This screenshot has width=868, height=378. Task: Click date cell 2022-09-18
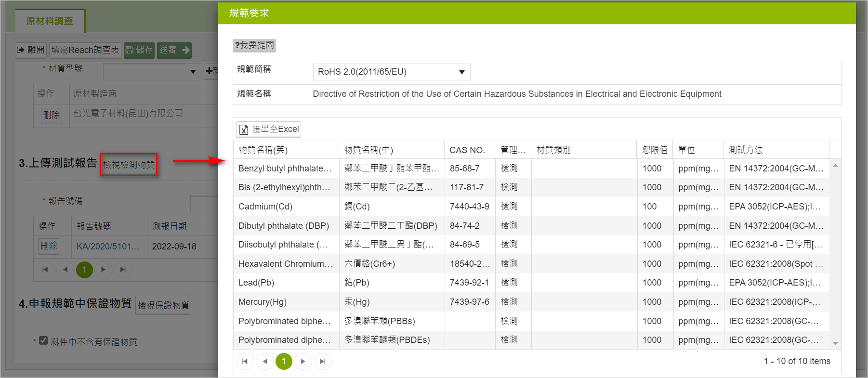[x=174, y=247]
